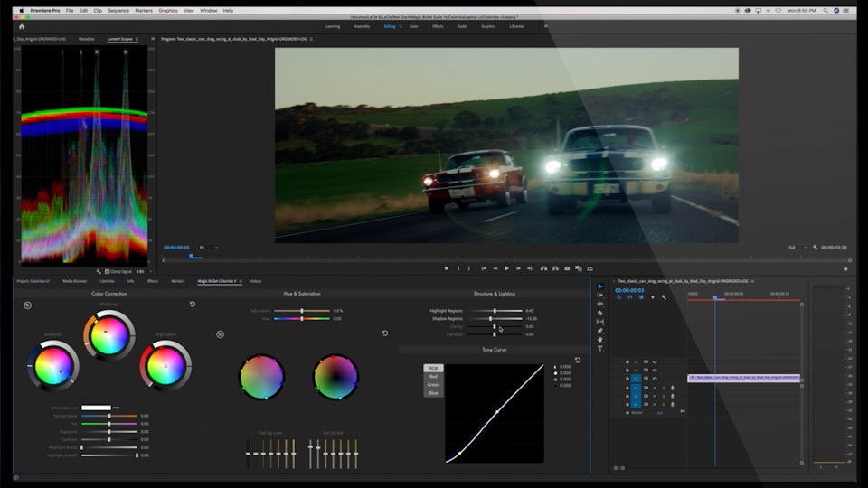Viewport: 868px width, 488px height.
Task: Open the Home screen icon
Action: 22,26
